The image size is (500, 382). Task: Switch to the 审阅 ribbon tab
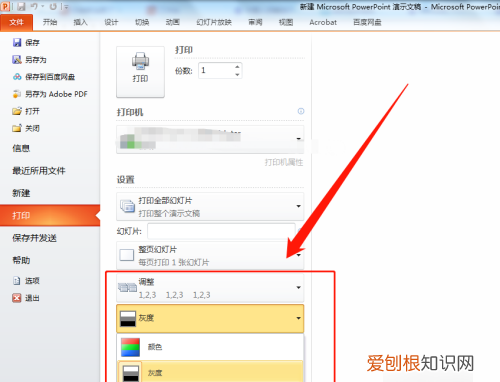coord(255,22)
